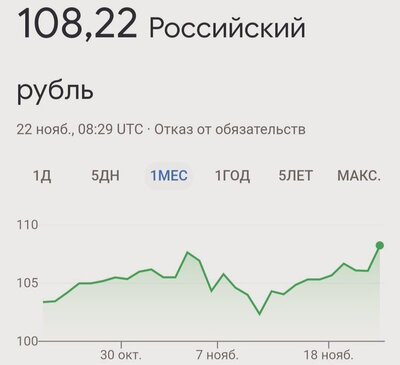Show the МАКС. time range

359,175
